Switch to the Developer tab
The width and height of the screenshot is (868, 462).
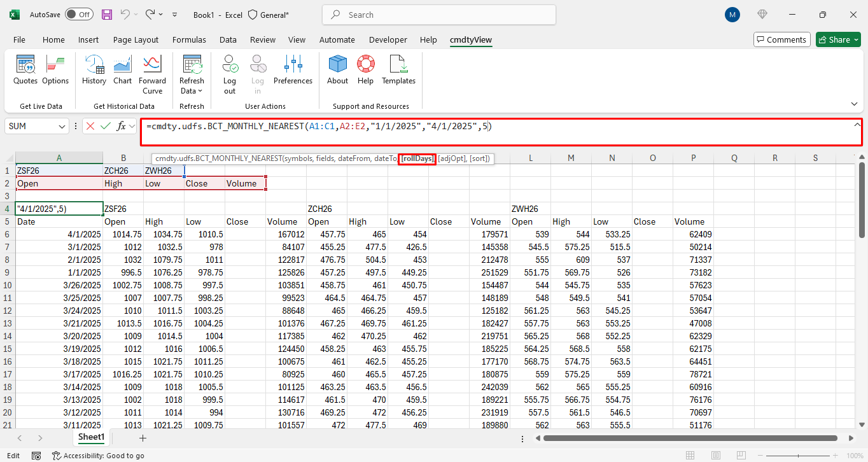(388, 39)
